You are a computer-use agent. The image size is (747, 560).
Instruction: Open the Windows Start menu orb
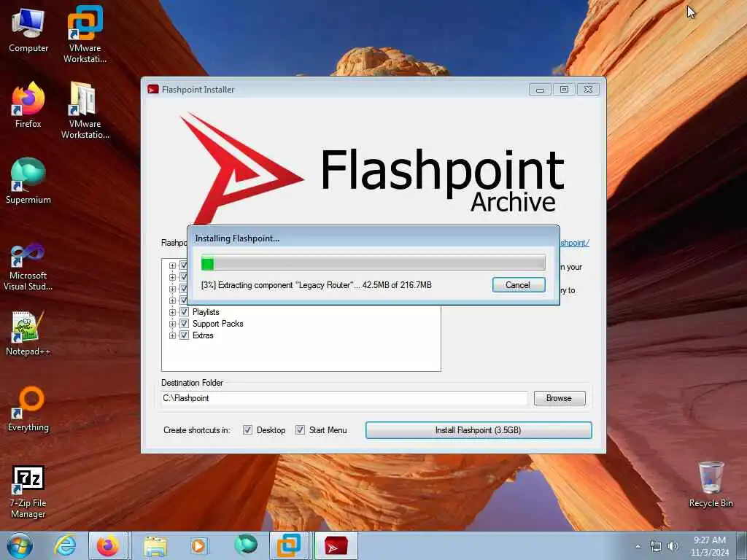[x=20, y=545]
